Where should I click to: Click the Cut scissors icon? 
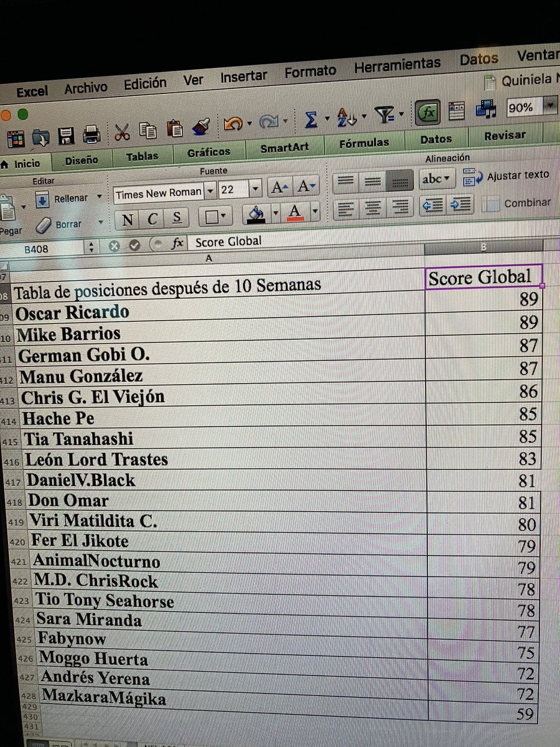click(122, 132)
